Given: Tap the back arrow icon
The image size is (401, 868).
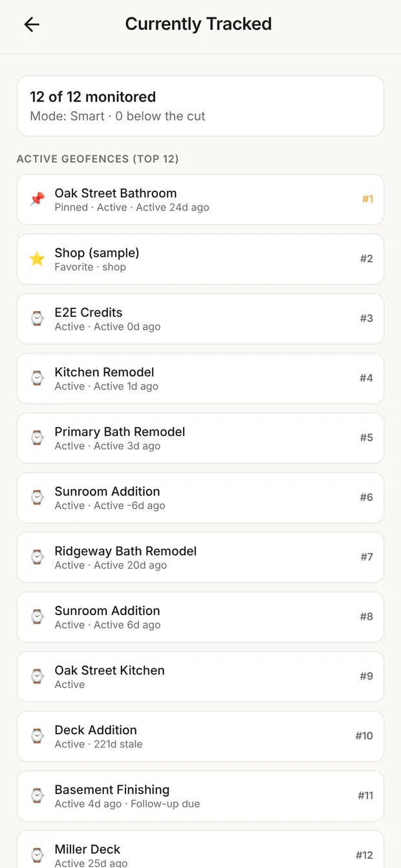Looking at the screenshot, I should coord(32,25).
